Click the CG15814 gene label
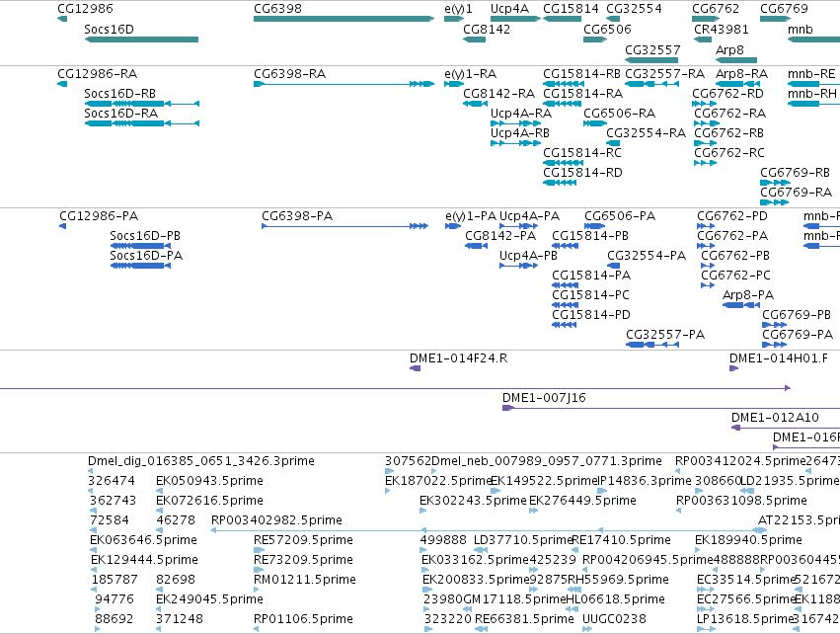Image resolution: width=840 pixels, height=634 pixels. [x=572, y=9]
